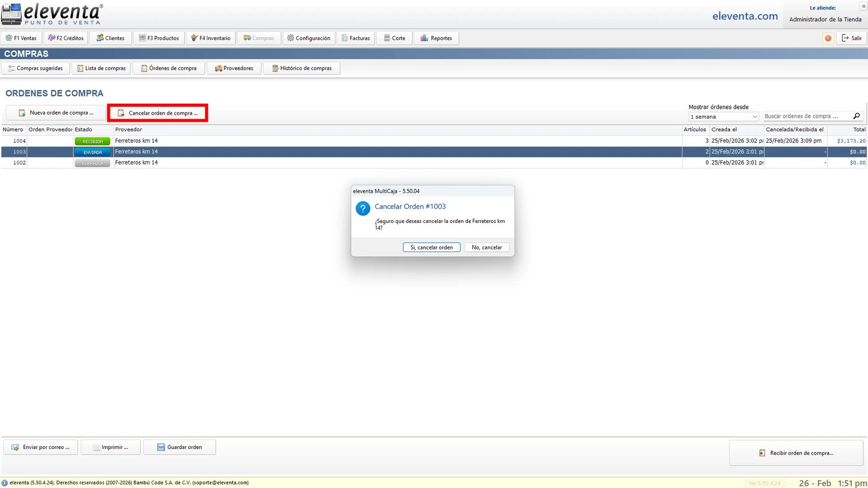The image size is (868, 488).
Task: Click Guardar orden save button
Action: point(179,447)
